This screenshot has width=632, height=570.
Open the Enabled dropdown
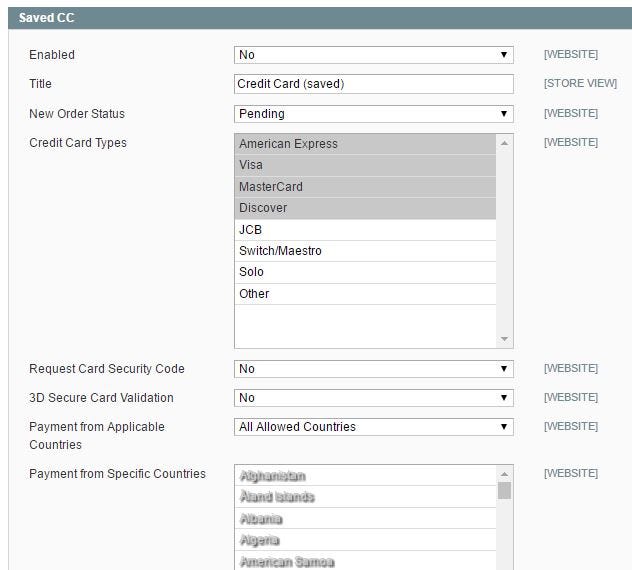coord(374,55)
